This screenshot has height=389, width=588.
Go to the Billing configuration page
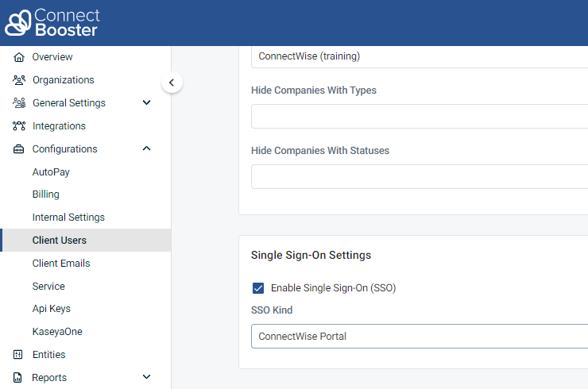coord(46,194)
